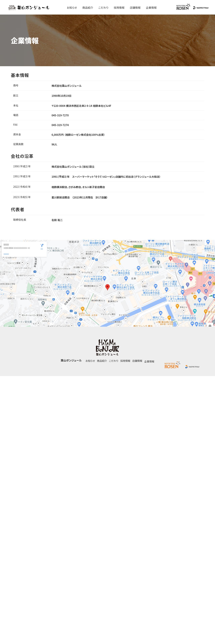
Task: Click the 北6 exit label on map
Action: [200, 274]
